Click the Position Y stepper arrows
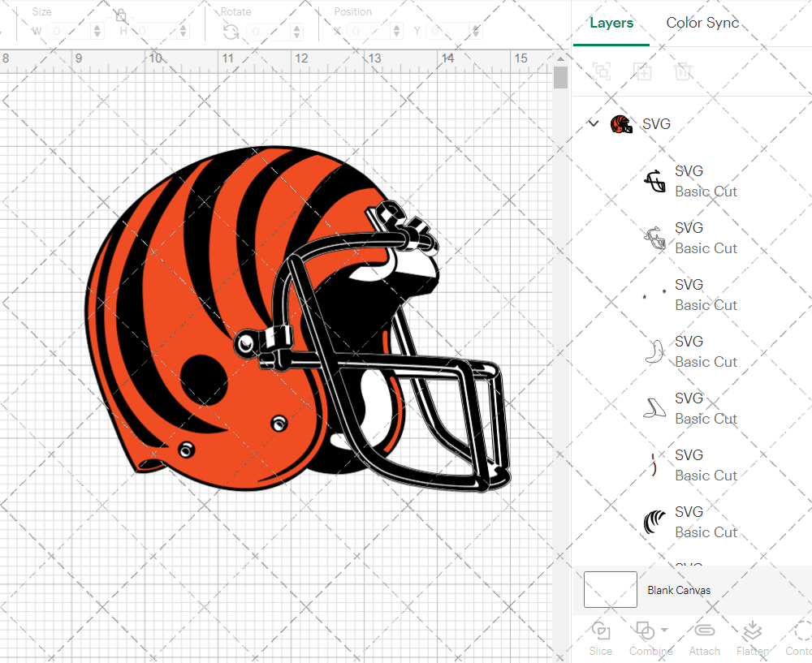 [x=475, y=31]
